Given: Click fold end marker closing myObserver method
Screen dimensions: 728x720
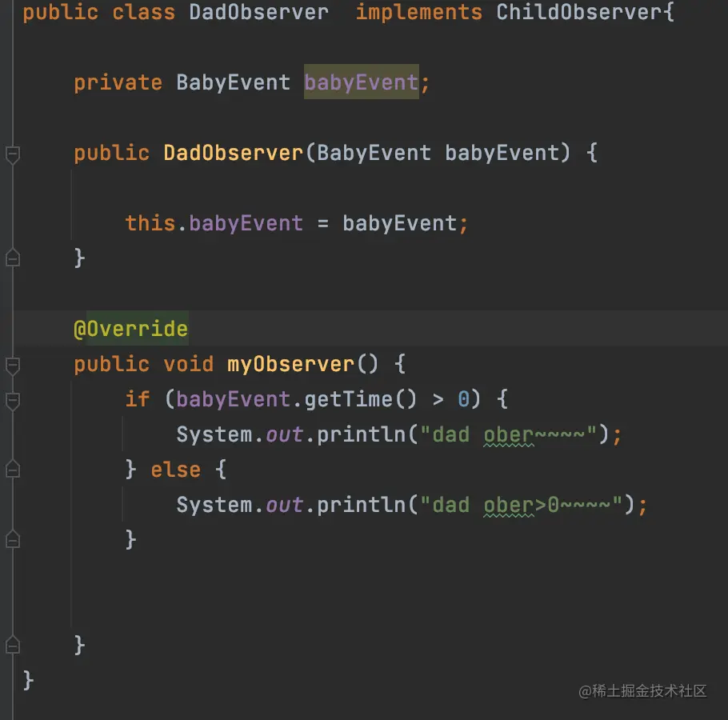Looking at the screenshot, I should tap(13, 645).
